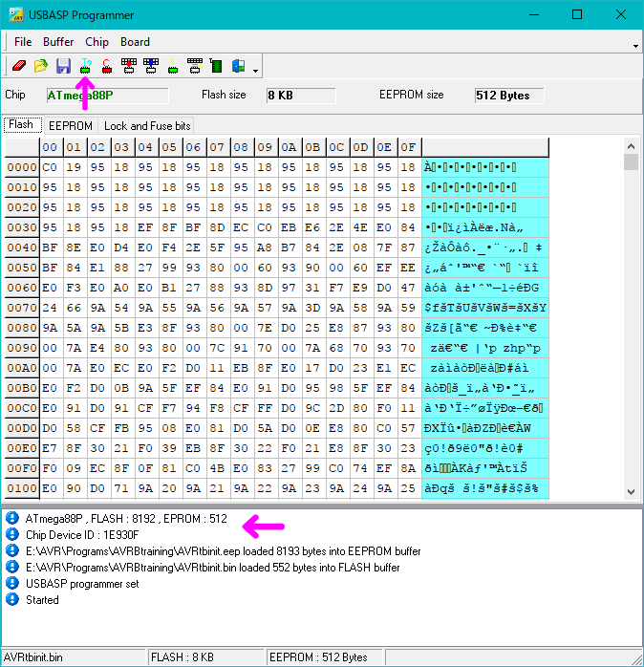Viewport: 644px width, 667px height.
Task: Click cell 71 in row 0100 column 03
Action: [121, 488]
